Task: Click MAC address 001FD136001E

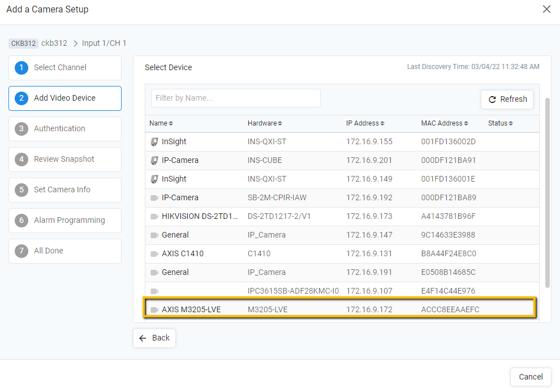Action: coord(448,179)
